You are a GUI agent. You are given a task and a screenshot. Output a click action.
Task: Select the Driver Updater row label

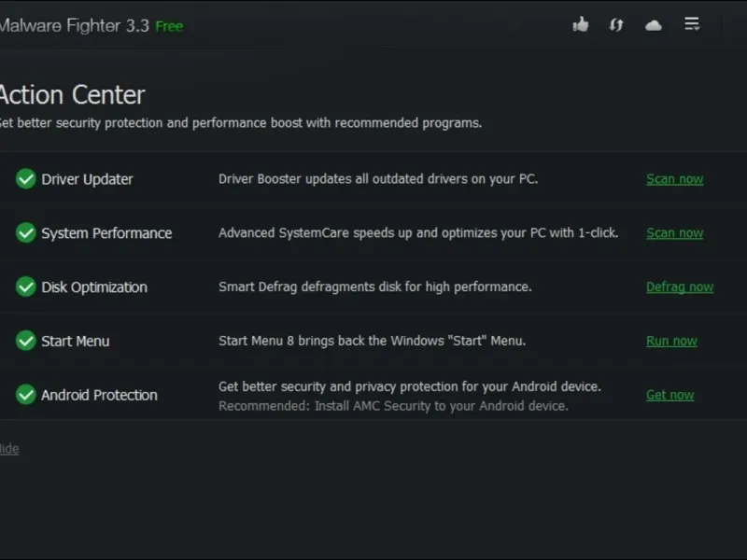click(87, 179)
